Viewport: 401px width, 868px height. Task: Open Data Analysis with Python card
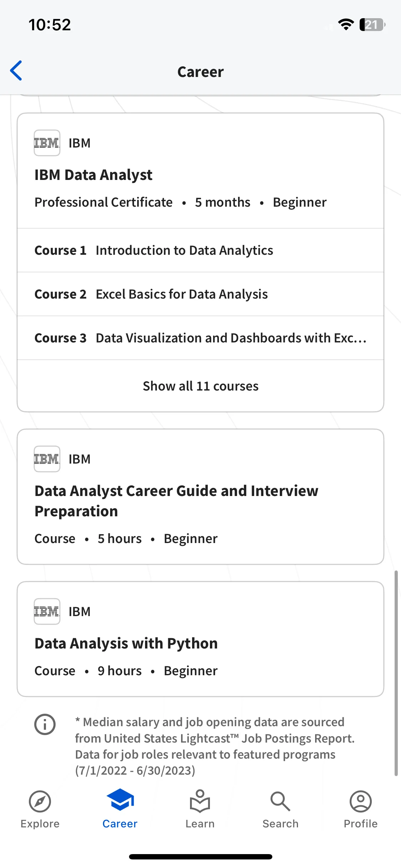pos(201,639)
